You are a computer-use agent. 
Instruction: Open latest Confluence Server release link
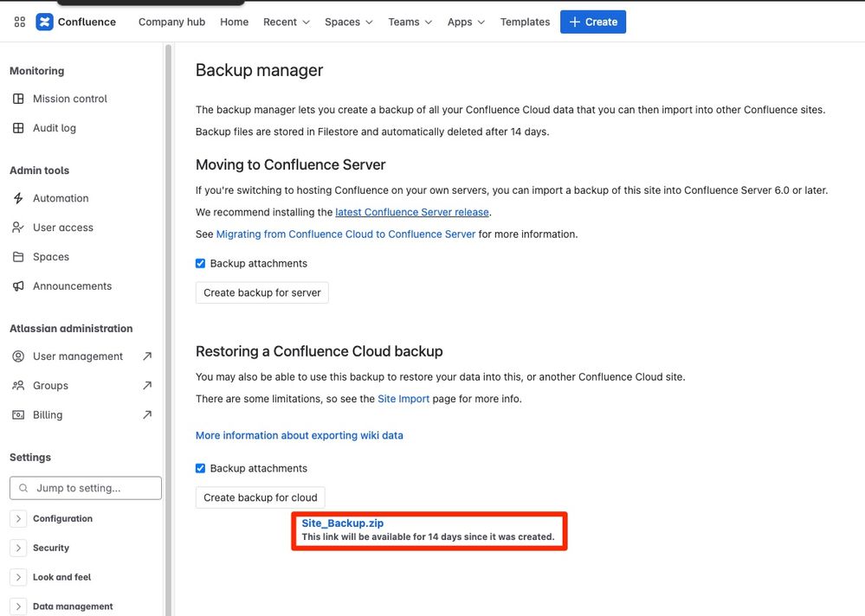[x=412, y=212]
